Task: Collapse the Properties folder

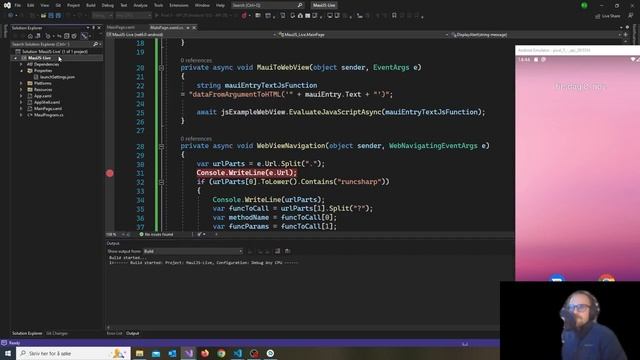Action: 21,71
